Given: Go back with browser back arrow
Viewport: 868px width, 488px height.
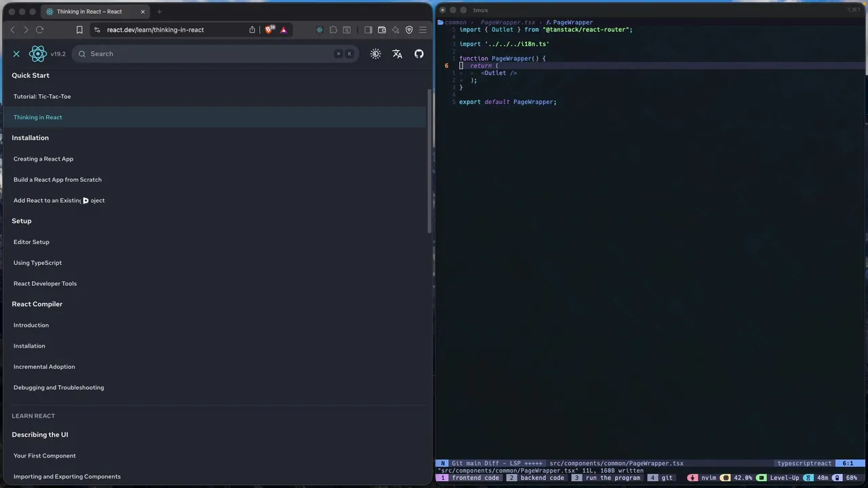Looking at the screenshot, I should point(12,30).
